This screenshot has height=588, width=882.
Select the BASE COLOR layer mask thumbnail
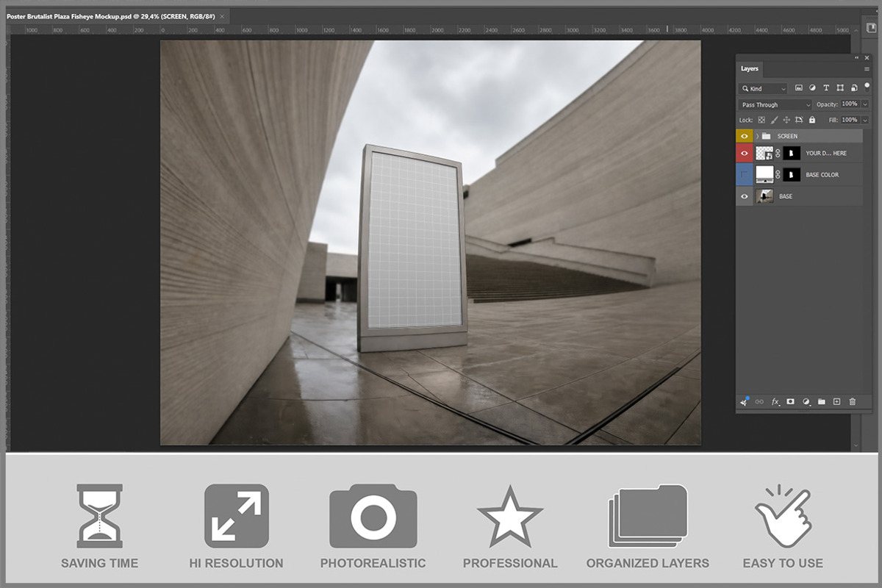(792, 174)
